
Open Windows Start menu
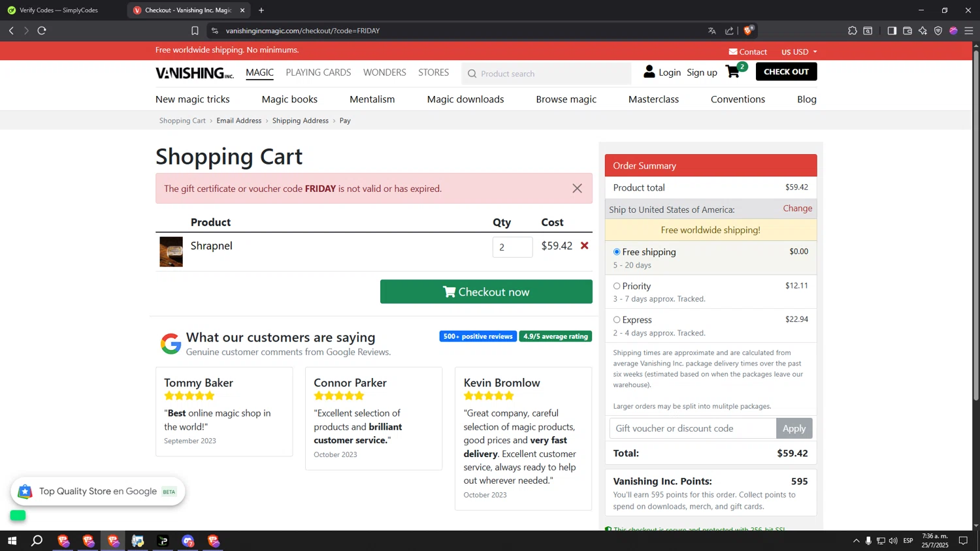click(12, 541)
